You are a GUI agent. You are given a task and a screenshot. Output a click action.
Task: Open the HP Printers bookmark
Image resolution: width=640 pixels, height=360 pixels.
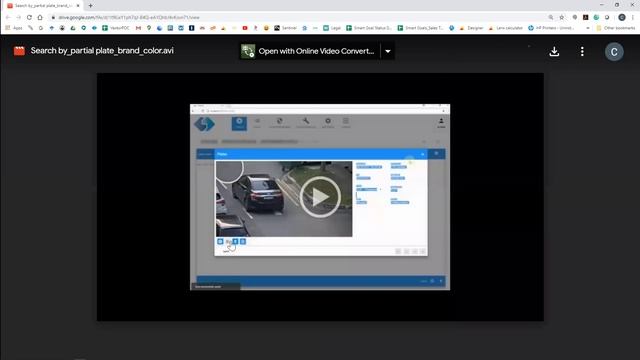[x=551, y=28]
